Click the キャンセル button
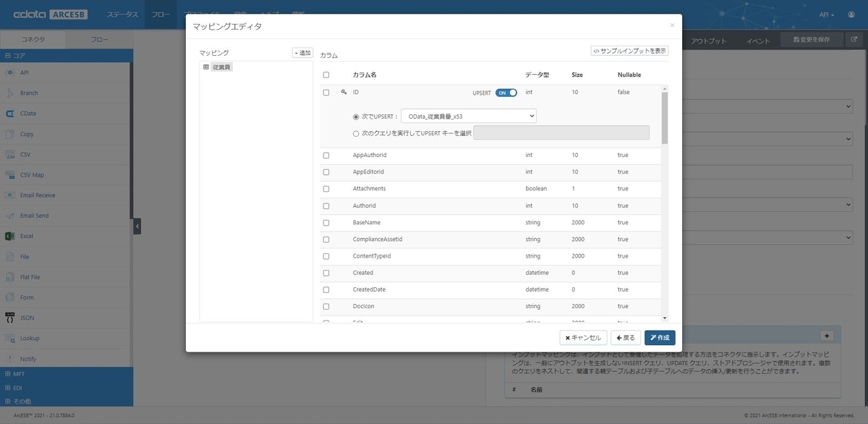 [x=583, y=338]
